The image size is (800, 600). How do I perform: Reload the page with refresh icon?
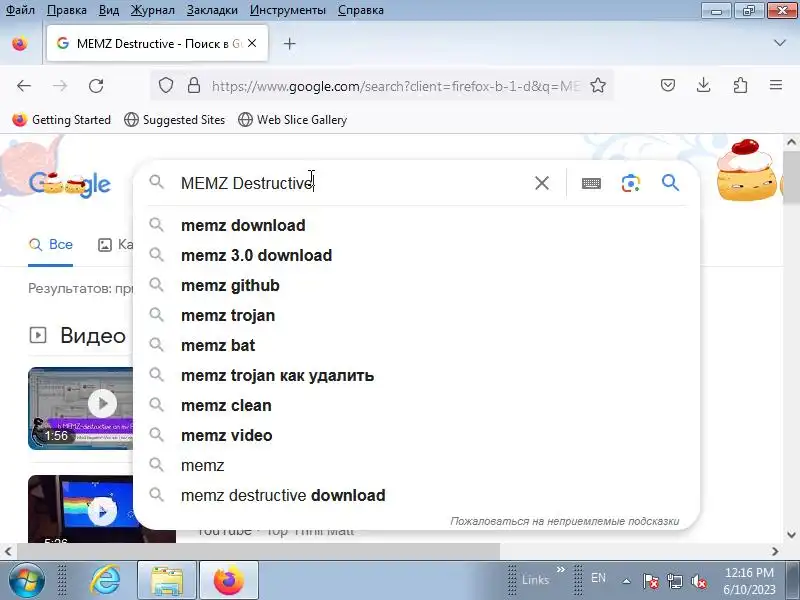[x=96, y=86]
